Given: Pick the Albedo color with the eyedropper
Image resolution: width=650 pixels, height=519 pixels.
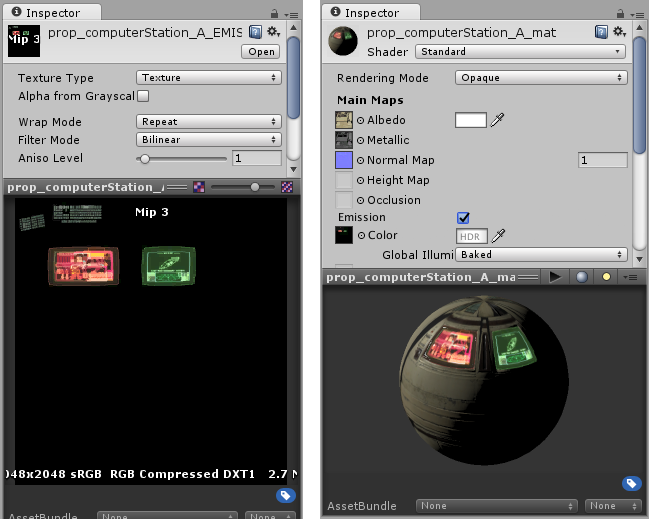Looking at the screenshot, I should (x=497, y=120).
